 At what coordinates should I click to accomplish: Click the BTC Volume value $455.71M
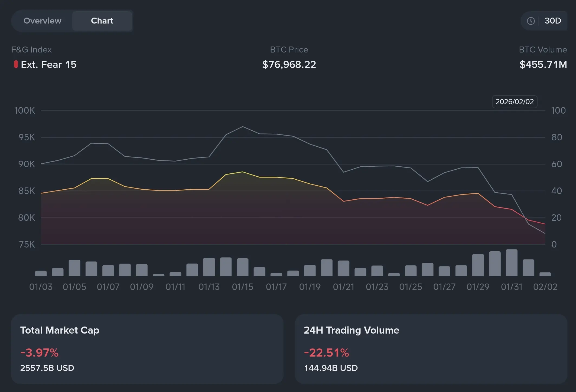point(543,65)
